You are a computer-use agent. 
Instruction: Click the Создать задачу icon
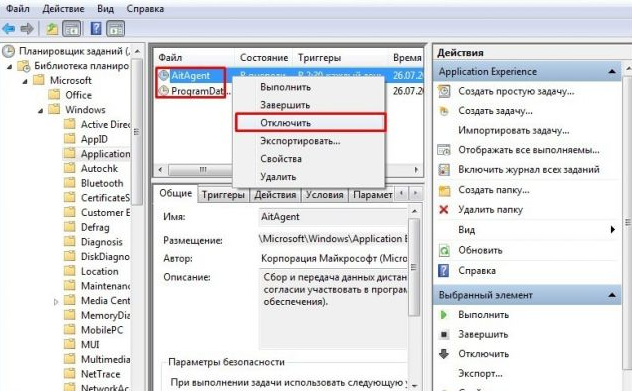(x=444, y=111)
